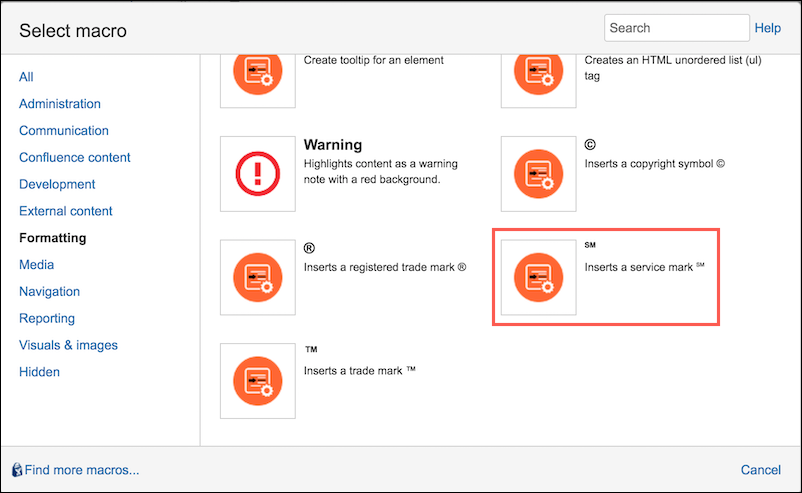Viewport: 802px width, 493px height.
Task: Open the Help link
Action: coord(768,28)
